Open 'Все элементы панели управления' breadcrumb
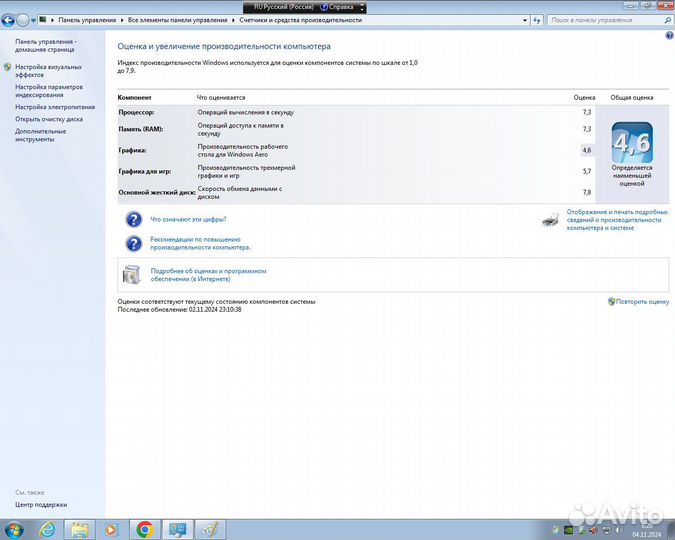 click(177, 20)
